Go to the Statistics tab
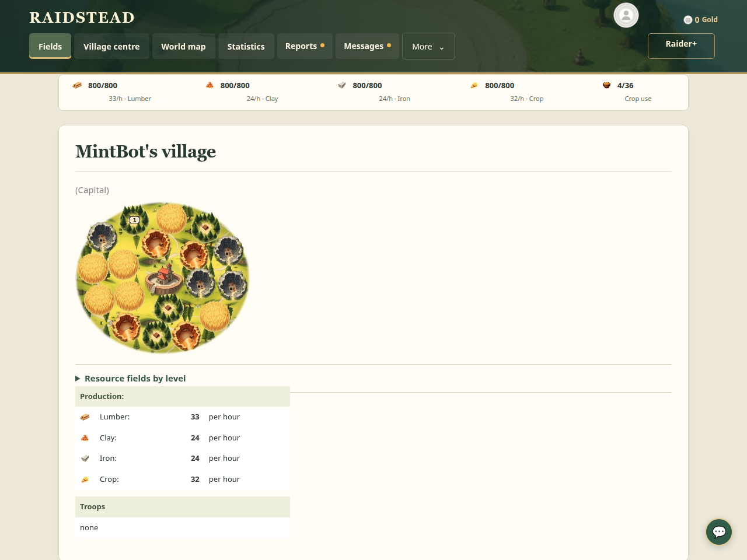Image resolution: width=747 pixels, height=560 pixels. click(246, 46)
